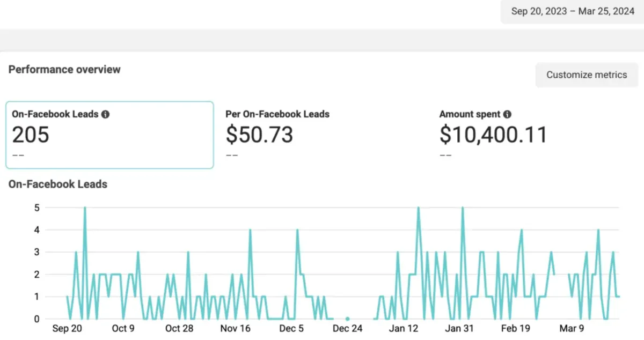The height and width of the screenshot is (340, 644).
Task: Click the Performance overview heading
Action: (x=64, y=70)
